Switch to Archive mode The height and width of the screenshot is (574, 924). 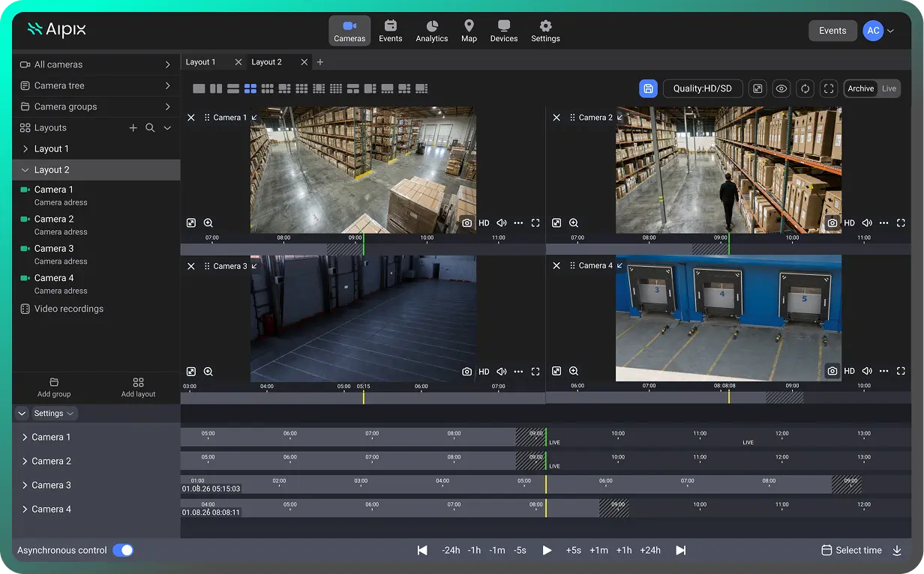pyautogui.click(x=861, y=88)
